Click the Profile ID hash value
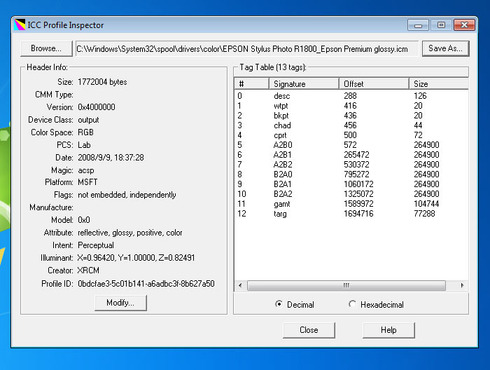This screenshot has height=370, width=490. [x=146, y=284]
